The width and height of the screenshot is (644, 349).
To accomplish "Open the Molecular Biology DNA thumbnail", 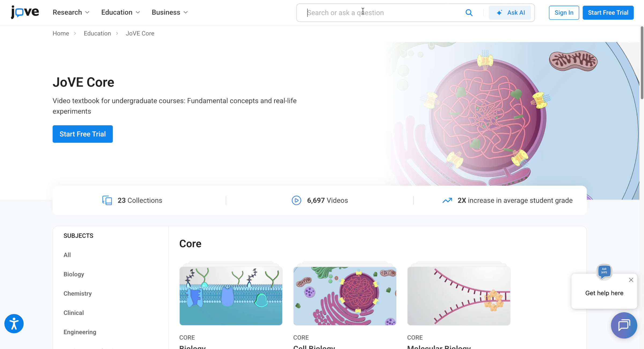I will pyautogui.click(x=459, y=296).
